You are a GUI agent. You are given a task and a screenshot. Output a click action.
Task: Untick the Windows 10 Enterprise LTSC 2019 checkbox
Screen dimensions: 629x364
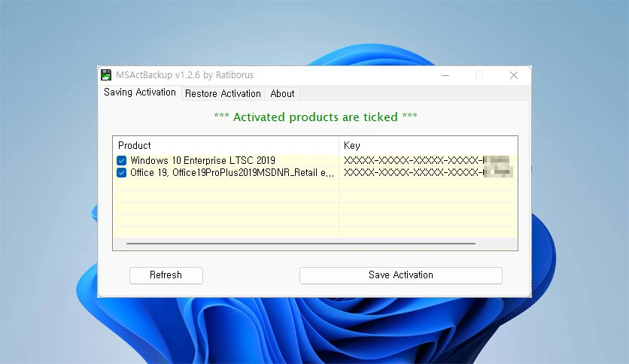pyautogui.click(x=122, y=161)
